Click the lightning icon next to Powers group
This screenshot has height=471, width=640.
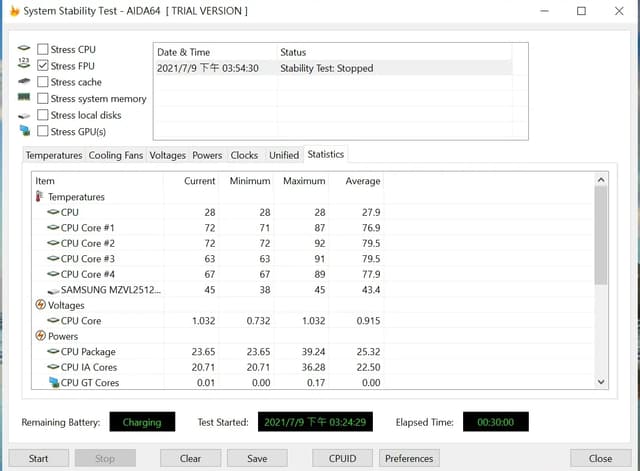click(x=40, y=335)
